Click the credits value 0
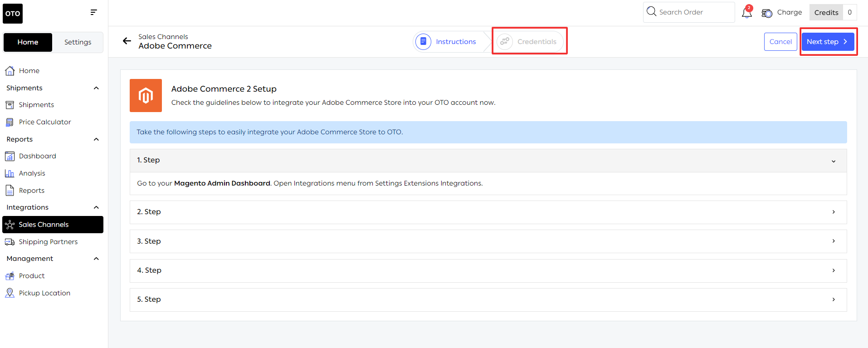The image size is (868, 348). click(x=850, y=12)
